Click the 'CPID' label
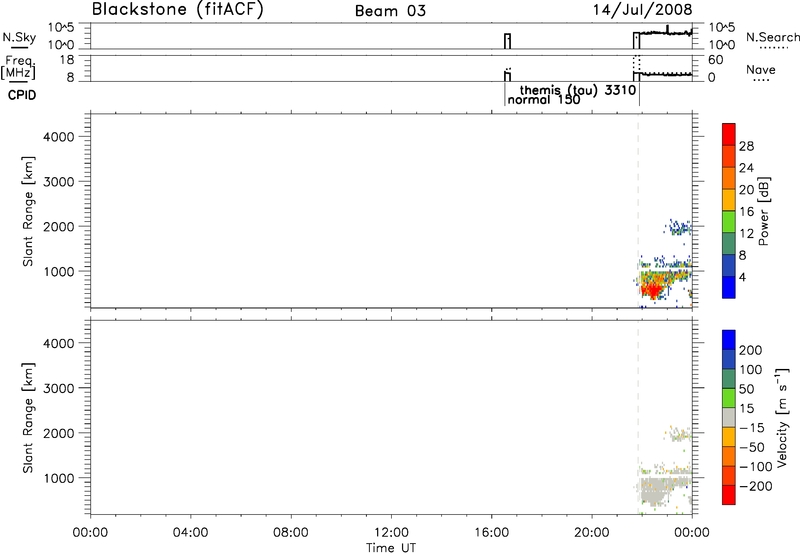Image resolution: width=800 pixels, height=554 pixels. [x=22, y=95]
